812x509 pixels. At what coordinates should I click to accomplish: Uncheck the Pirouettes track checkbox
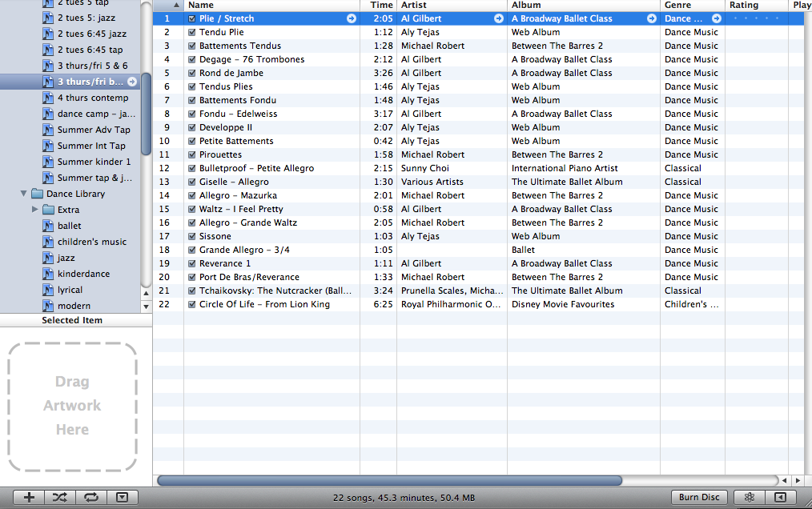192,154
